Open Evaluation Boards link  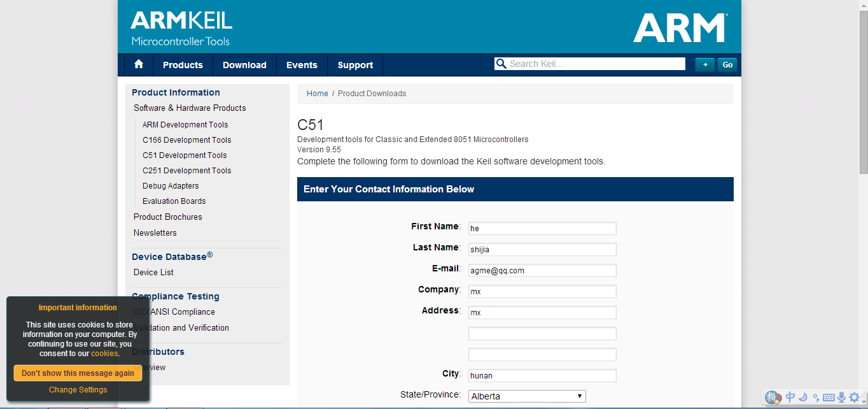(x=174, y=201)
